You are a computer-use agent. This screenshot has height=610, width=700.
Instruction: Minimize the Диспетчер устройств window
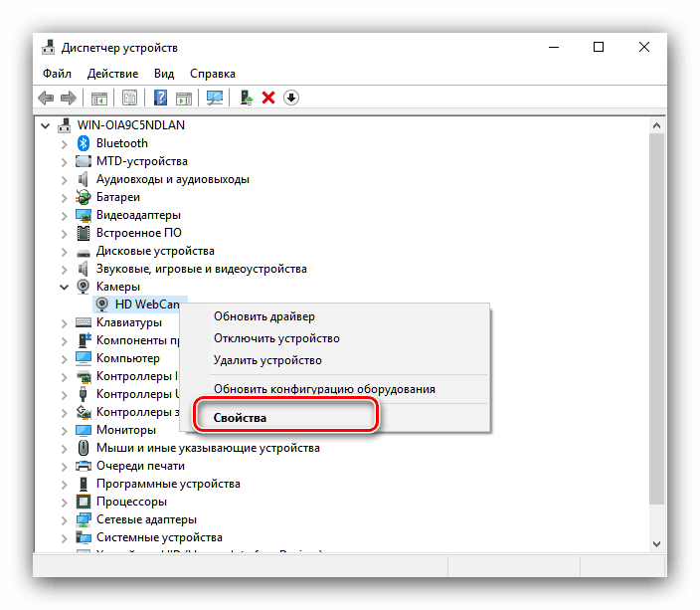click(x=554, y=47)
